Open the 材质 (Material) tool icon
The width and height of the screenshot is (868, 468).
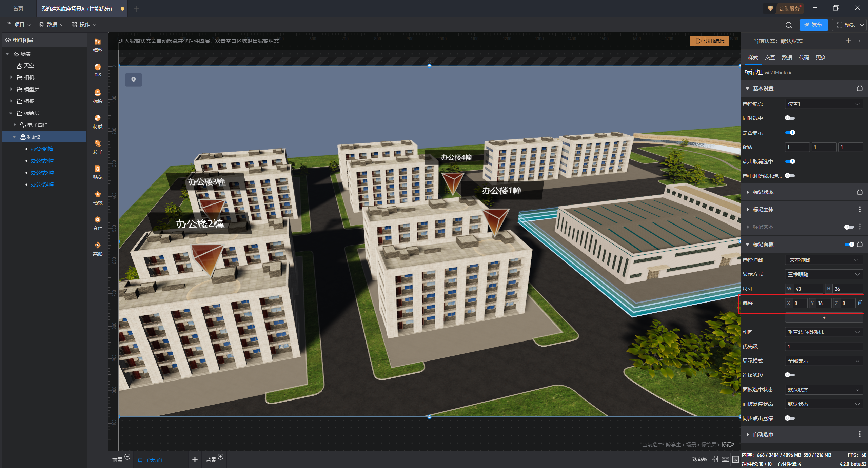(x=98, y=121)
